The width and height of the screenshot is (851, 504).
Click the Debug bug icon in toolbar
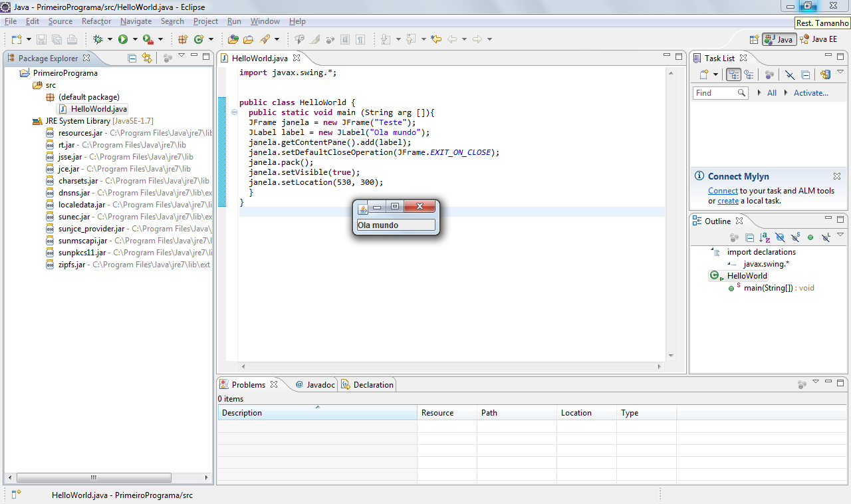(x=98, y=39)
